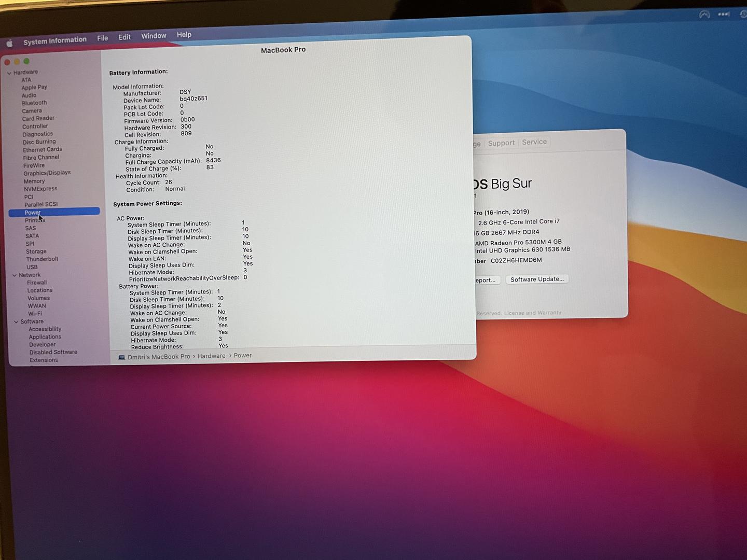747x560 pixels.
Task: Select Extensions under Software
Action: pyautogui.click(x=44, y=360)
